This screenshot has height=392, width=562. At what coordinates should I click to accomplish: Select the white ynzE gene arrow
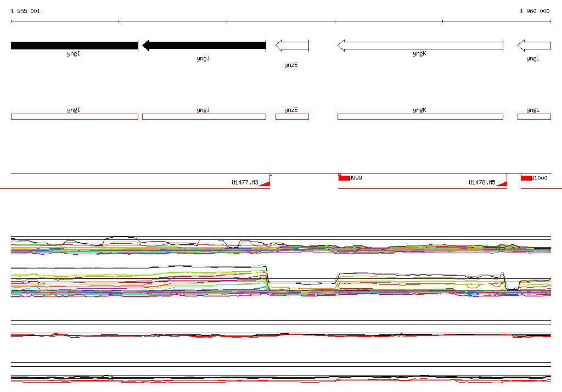[x=292, y=46]
